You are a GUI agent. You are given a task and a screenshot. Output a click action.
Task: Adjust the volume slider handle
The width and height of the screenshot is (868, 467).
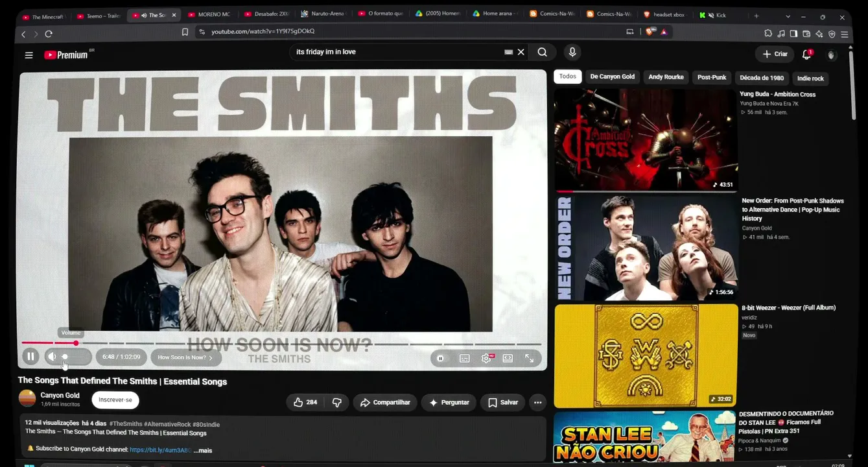[65, 357]
